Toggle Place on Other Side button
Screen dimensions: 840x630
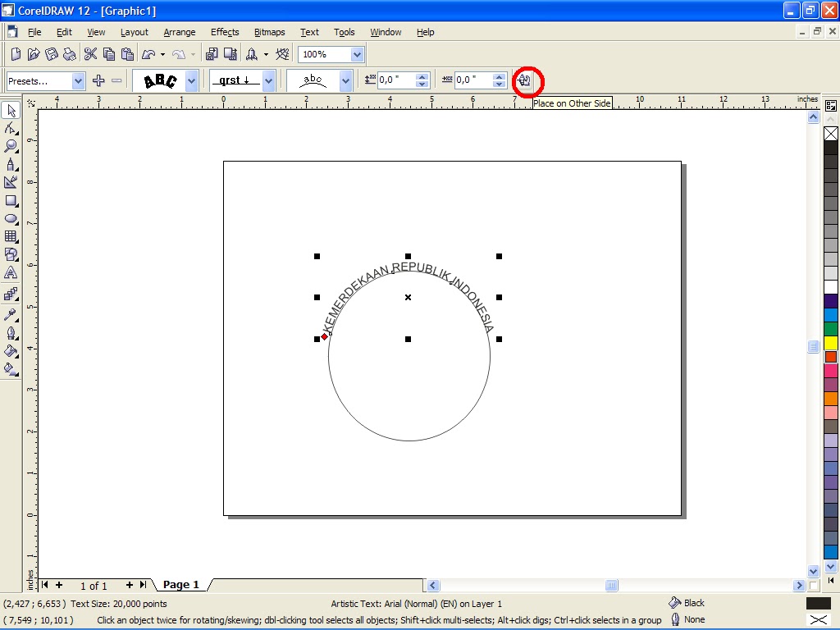524,81
